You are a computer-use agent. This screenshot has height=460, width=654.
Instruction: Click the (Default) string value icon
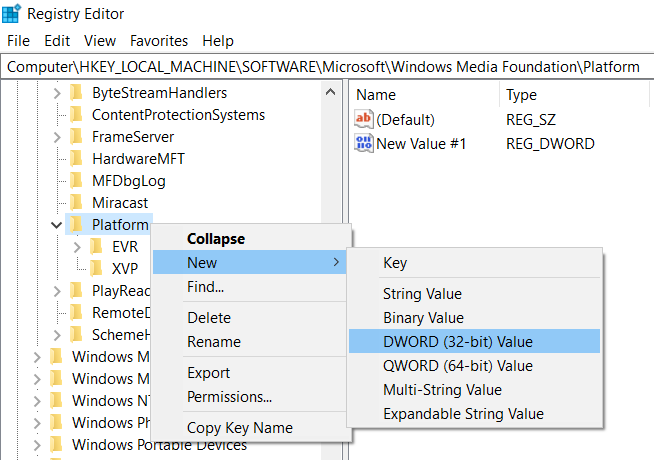click(364, 119)
